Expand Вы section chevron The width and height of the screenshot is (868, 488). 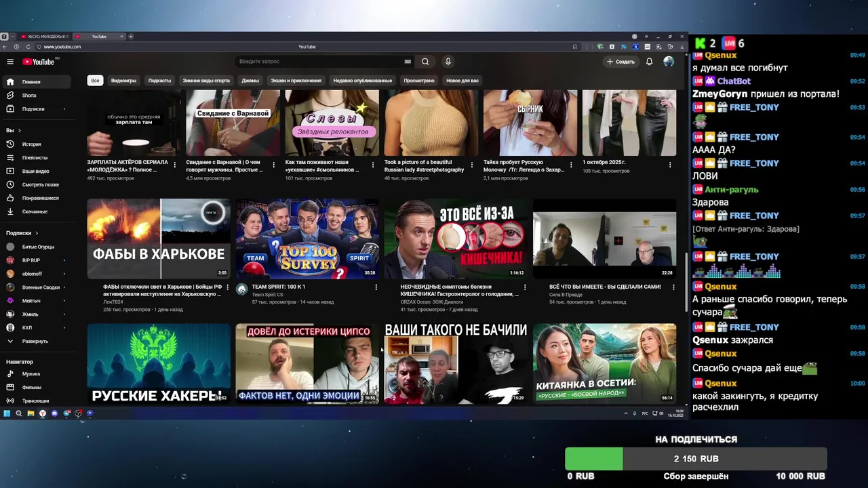[20, 131]
